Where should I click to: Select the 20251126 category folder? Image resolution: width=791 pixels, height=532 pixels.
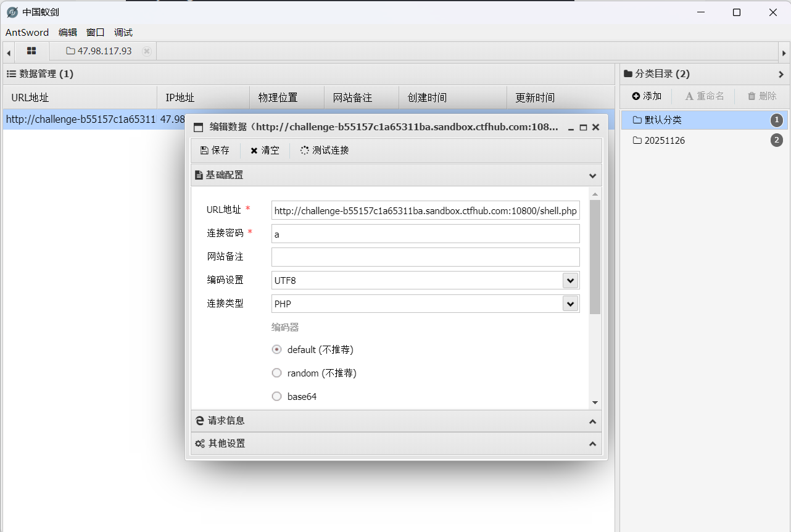point(704,140)
